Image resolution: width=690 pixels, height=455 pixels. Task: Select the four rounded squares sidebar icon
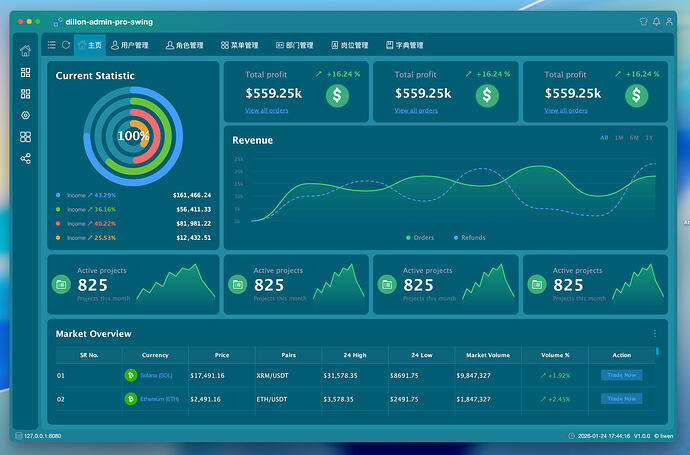[26, 137]
